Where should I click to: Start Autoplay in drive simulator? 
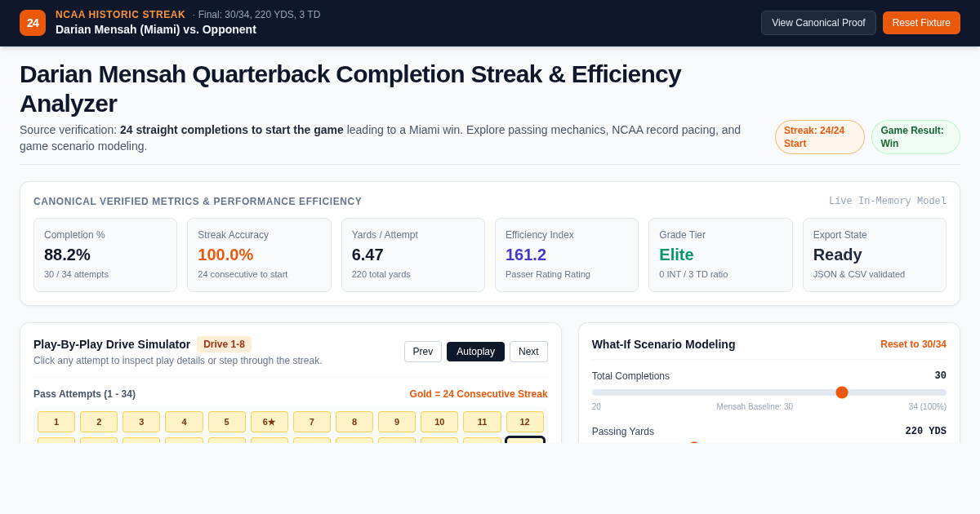pos(475,352)
